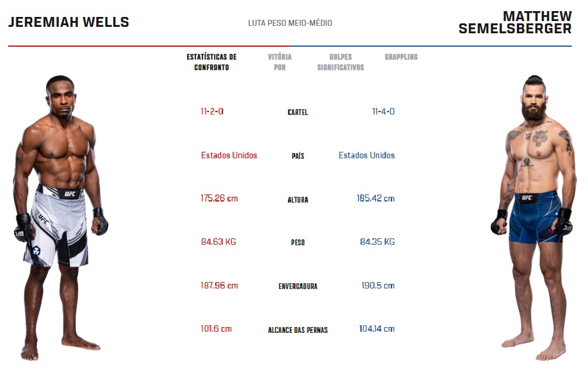Viewport: 588px width, 372px height.
Task: Open the Estatísticas de Confronto tab
Action: (x=211, y=62)
